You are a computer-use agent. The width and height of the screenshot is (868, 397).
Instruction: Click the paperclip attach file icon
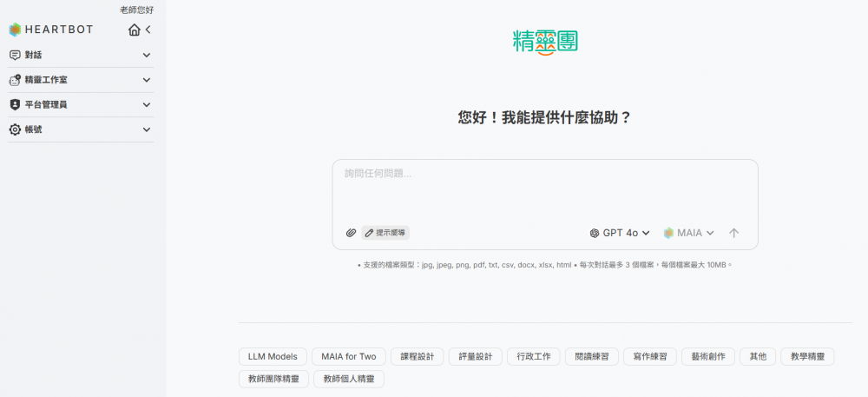[352, 233]
